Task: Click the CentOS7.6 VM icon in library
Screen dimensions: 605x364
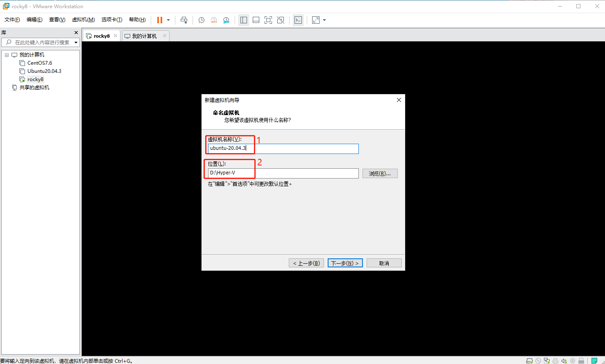Action: pyautogui.click(x=22, y=63)
